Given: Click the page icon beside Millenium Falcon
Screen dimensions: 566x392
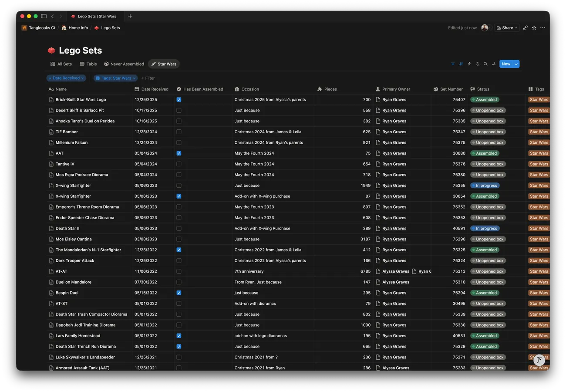Looking at the screenshot, I should tap(51, 142).
